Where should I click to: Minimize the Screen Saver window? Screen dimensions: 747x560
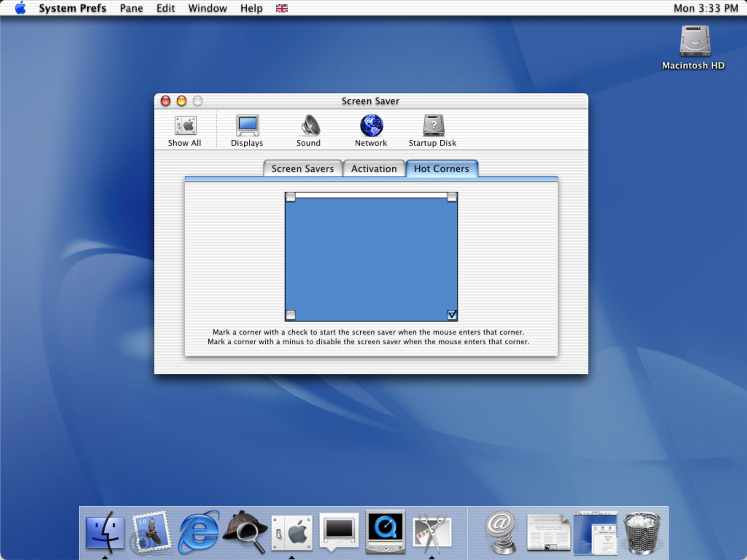[x=182, y=101]
